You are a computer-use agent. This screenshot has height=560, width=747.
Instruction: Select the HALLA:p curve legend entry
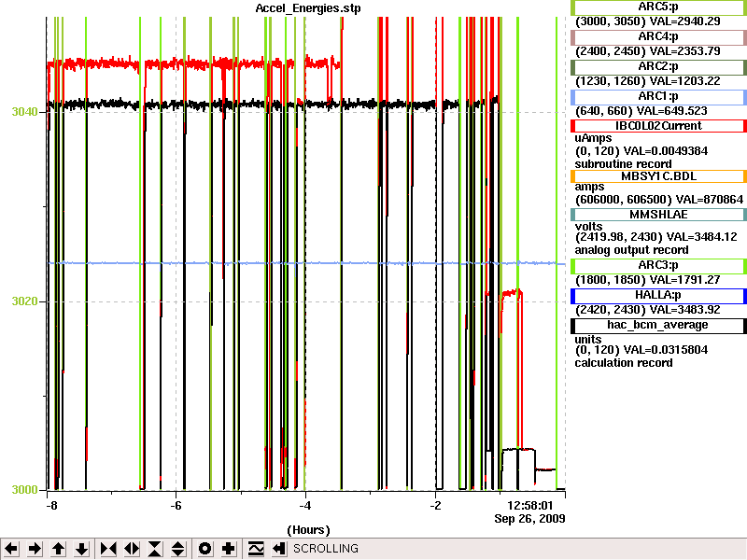658,295
